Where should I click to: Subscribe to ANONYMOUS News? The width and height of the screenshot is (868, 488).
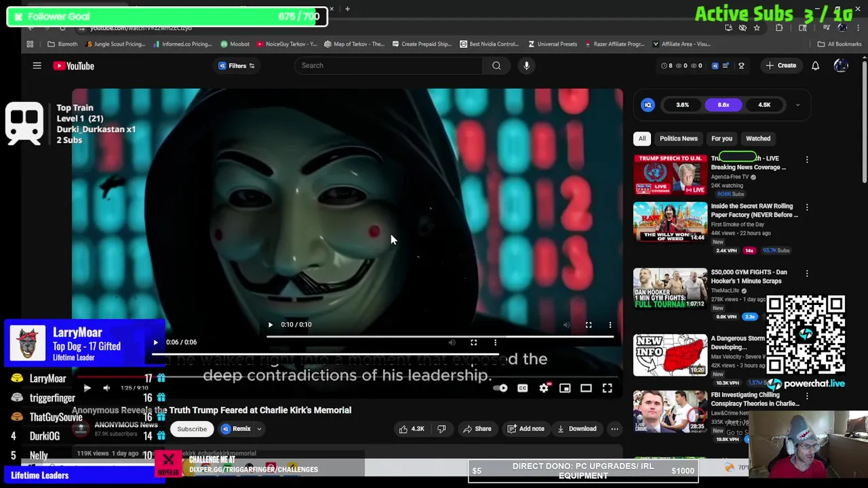[192, 429]
